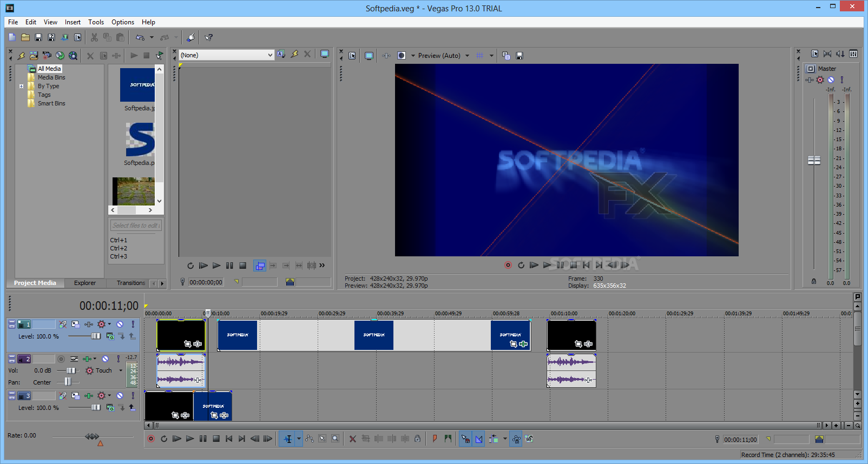Solo audio Track 2

click(118, 359)
